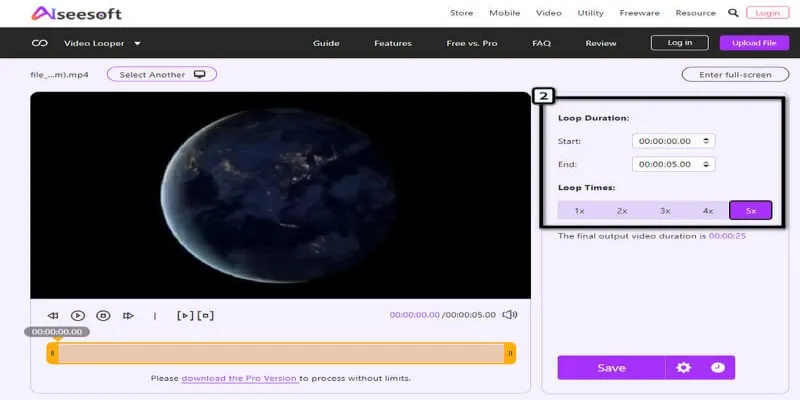800x400 pixels.
Task: Click the rewind playback icon
Action: 53,316
